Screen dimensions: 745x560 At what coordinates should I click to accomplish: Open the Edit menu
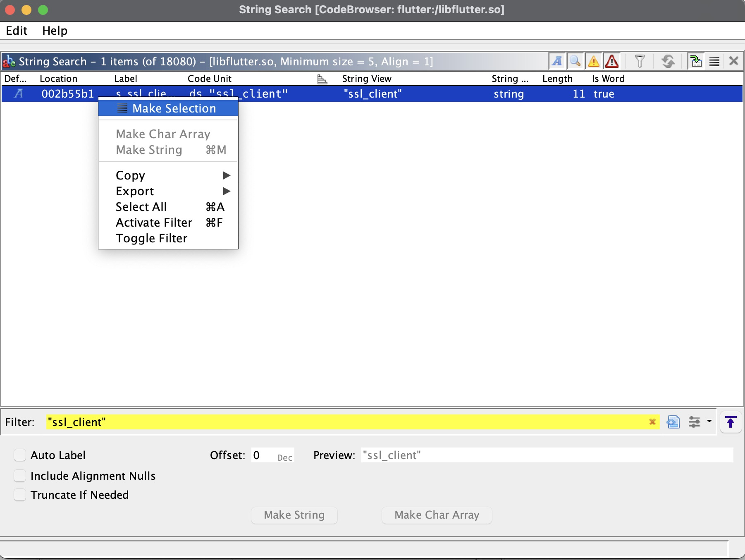tap(17, 31)
